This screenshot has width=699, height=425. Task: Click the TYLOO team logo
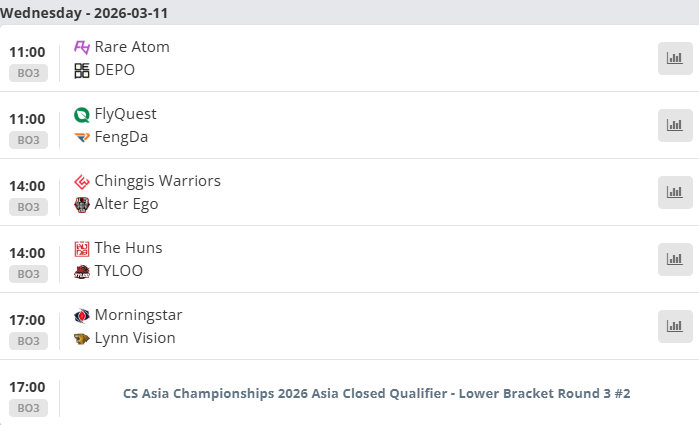point(82,271)
